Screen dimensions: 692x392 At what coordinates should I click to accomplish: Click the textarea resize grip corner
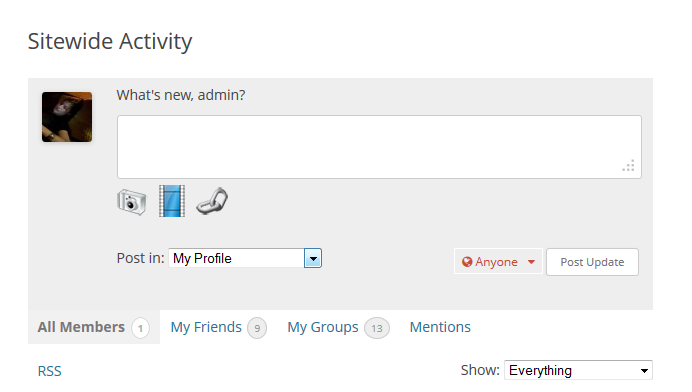pos(628,166)
